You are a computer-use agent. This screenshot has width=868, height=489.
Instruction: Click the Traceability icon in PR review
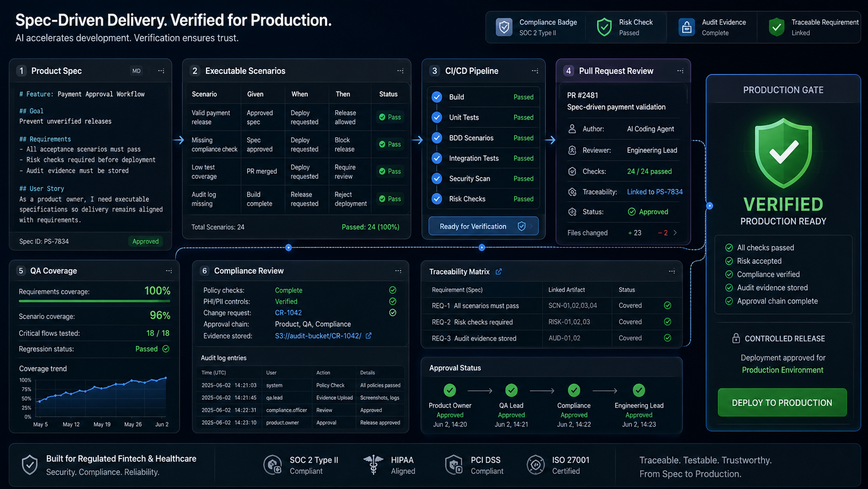pyautogui.click(x=572, y=192)
